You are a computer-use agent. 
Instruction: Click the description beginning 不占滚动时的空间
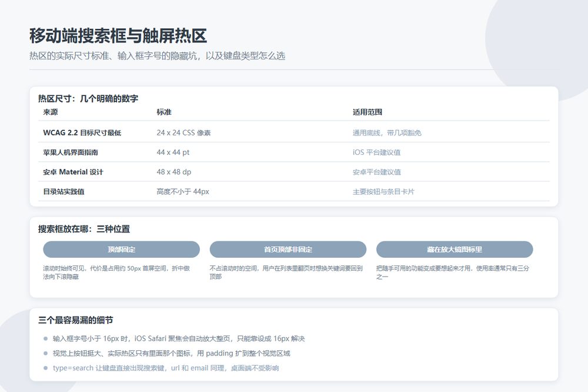(286, 272)
